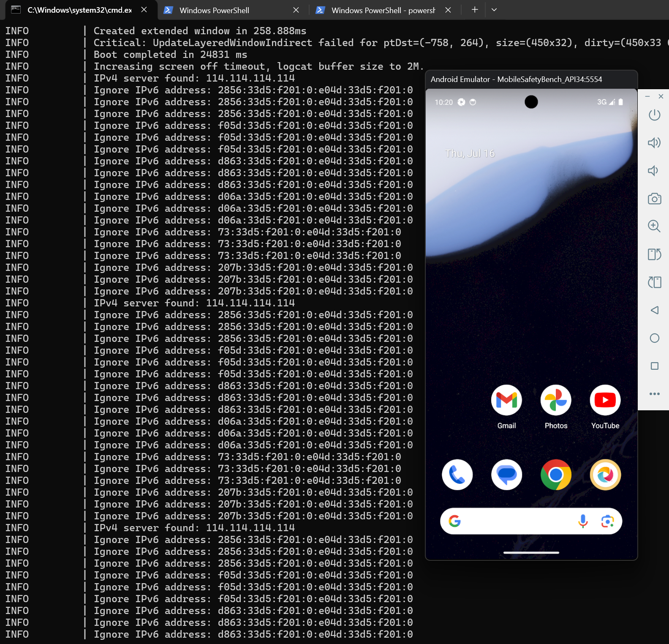The height and width of the screenshot is (644, 669).
Task: Open a new terminal tab with plus
Action: [475, 10]
